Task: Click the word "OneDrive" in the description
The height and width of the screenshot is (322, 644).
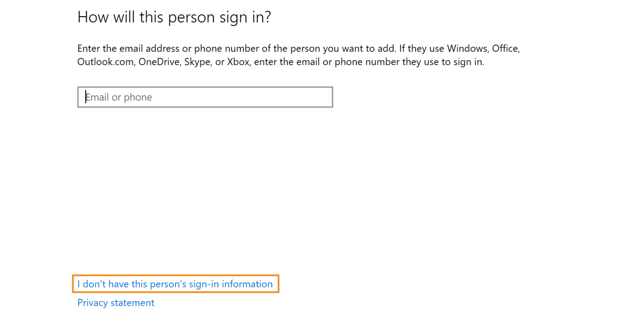Action: tap(159, 62)
